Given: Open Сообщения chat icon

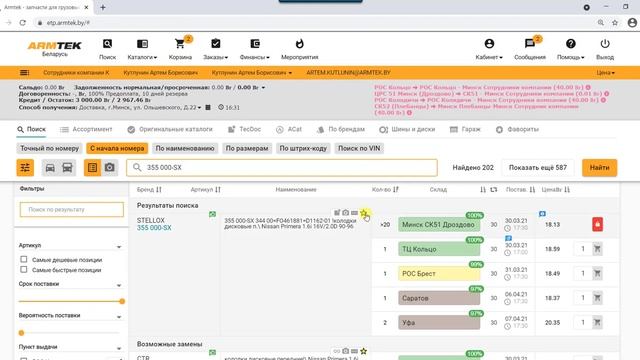Looking at the screenshot, I should click(x=530, y=43).
